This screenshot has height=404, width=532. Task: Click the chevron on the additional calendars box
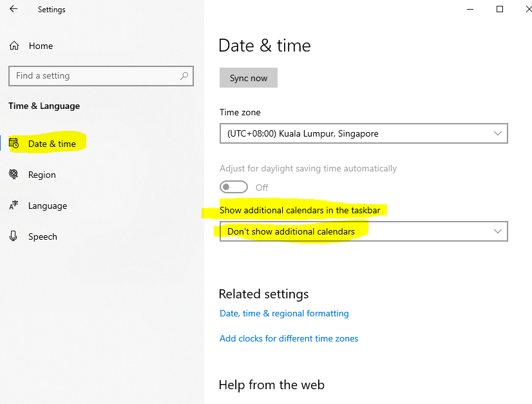(x=497, y=231)
